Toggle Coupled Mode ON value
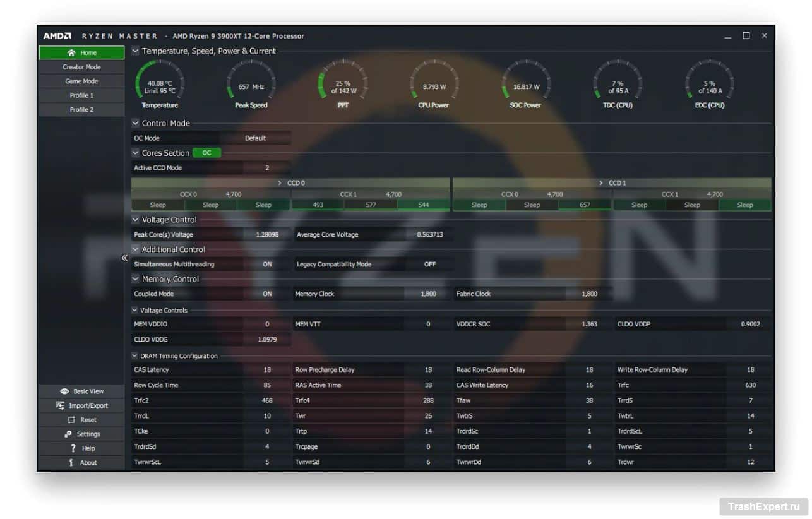 click(x=267, y=294)
